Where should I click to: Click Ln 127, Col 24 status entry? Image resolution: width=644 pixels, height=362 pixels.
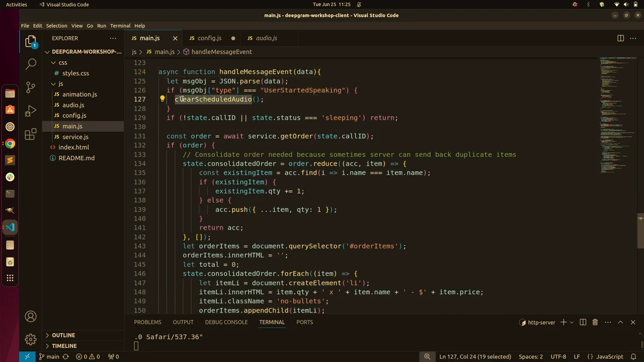pos(475,356)
